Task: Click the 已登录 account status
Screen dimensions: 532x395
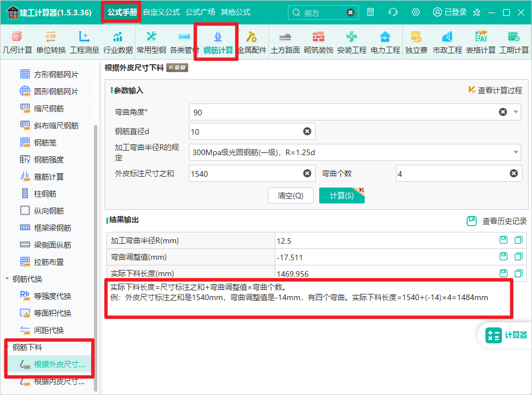Action: click(449, 12)
